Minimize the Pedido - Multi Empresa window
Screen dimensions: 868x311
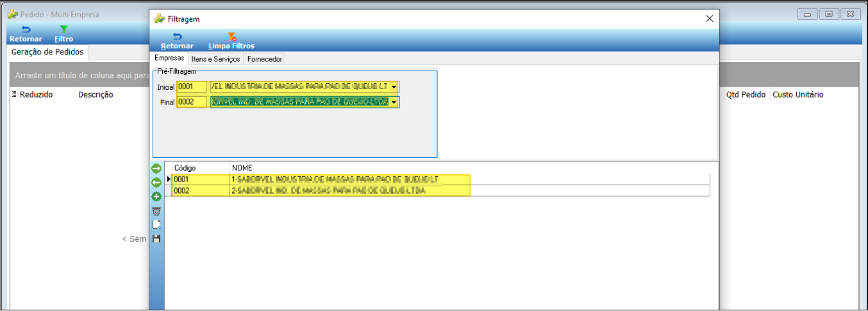pos(806,13)
